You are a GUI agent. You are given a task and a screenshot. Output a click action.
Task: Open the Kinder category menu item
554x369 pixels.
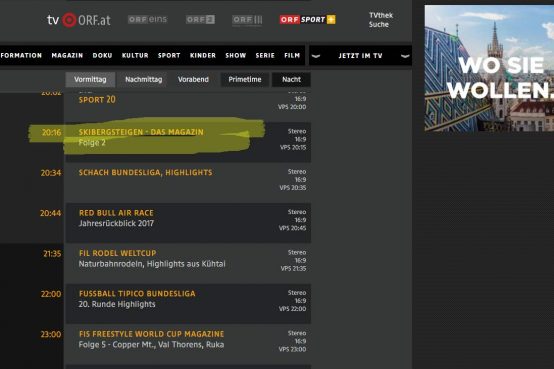[x=203, y=55]
